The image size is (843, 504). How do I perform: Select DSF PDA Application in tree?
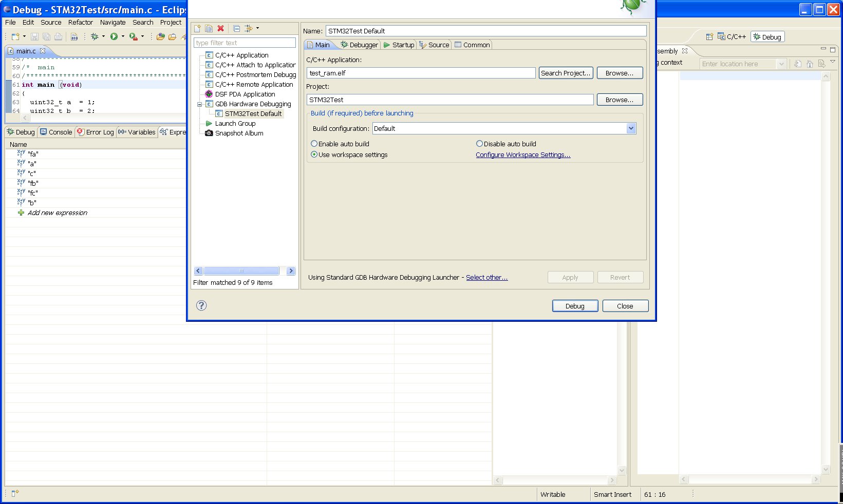pos(245,94)
